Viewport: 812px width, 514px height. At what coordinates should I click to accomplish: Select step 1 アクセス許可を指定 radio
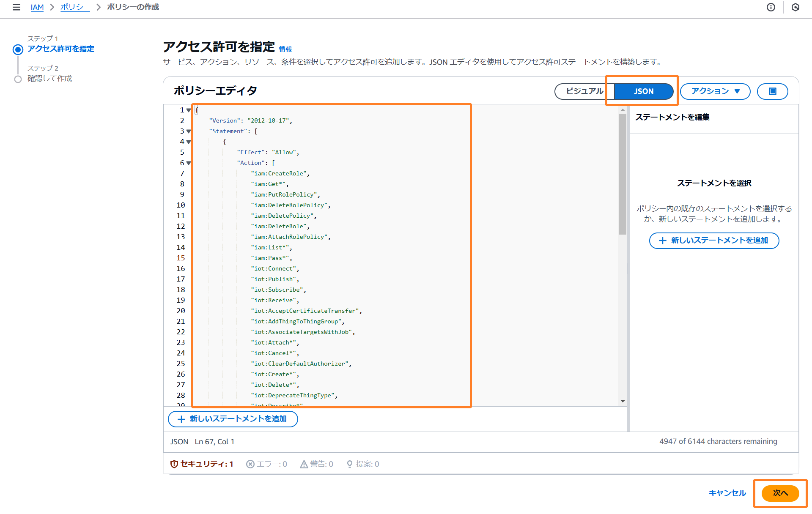(x=18, y=49)
